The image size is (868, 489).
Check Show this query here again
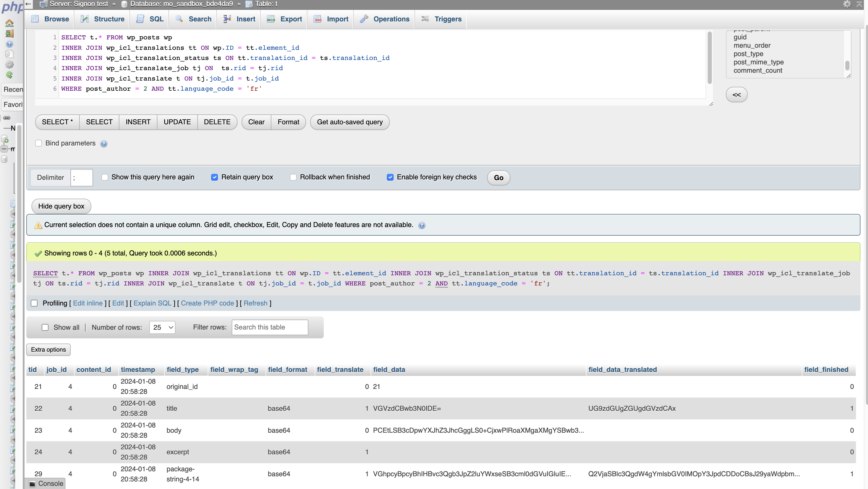tap(105, 177)
